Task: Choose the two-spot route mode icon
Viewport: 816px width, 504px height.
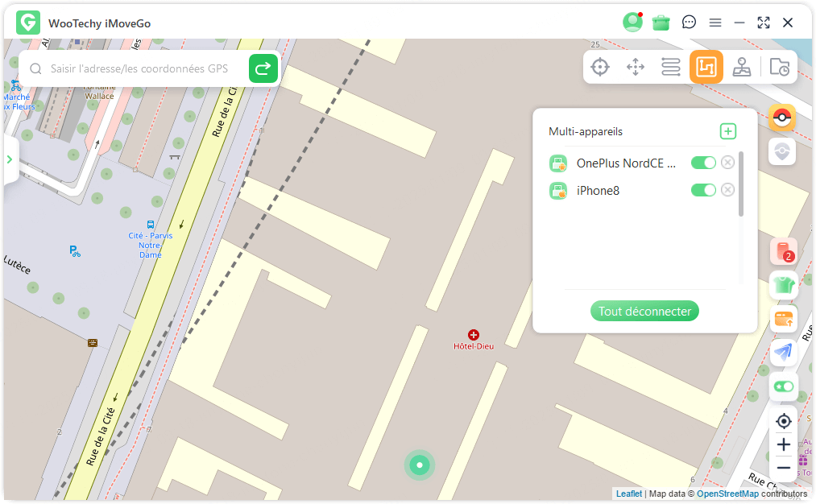Action: click(x=671, y=67)
